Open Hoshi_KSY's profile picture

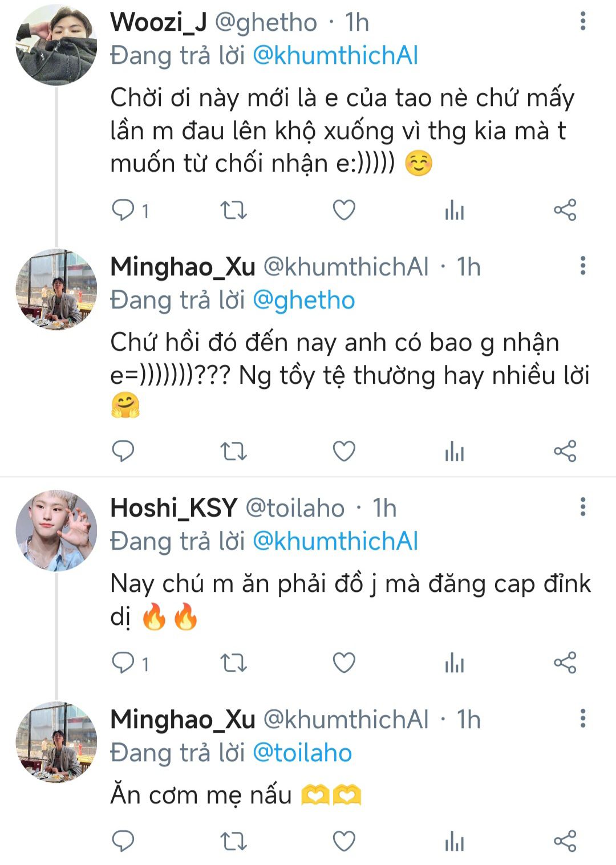tap(56, 531)
